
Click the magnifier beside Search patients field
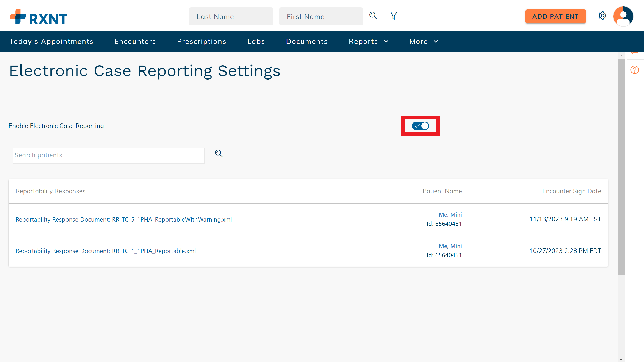219,153
